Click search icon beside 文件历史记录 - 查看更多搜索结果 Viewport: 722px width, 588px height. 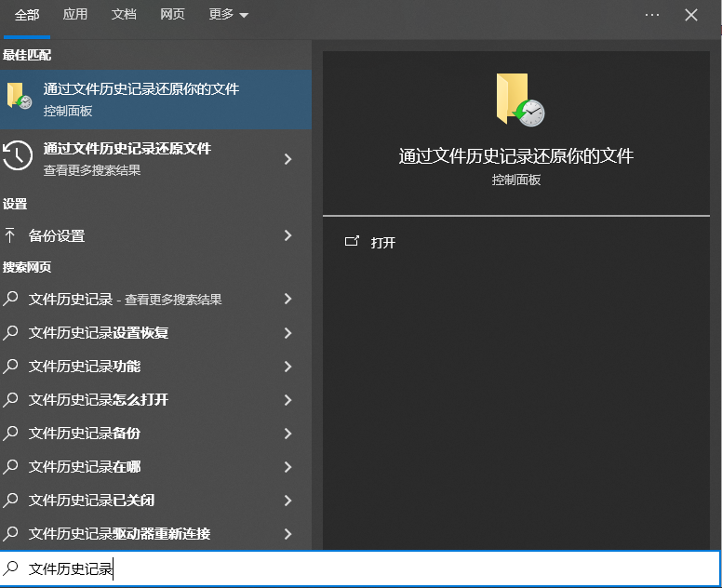click(10, 299)
